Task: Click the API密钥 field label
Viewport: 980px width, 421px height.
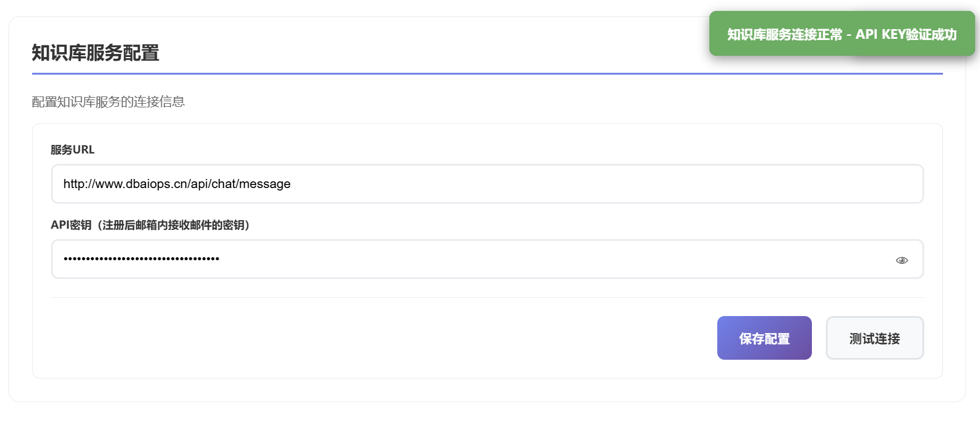Action: 70,225
